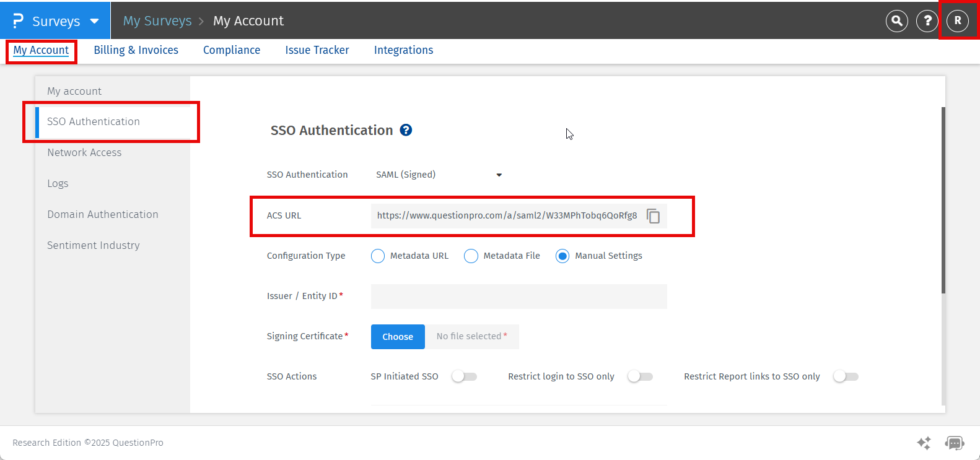The image size is (980, 460).
Task: Expand the Surveys product dropdown
Action: (94, 21)
